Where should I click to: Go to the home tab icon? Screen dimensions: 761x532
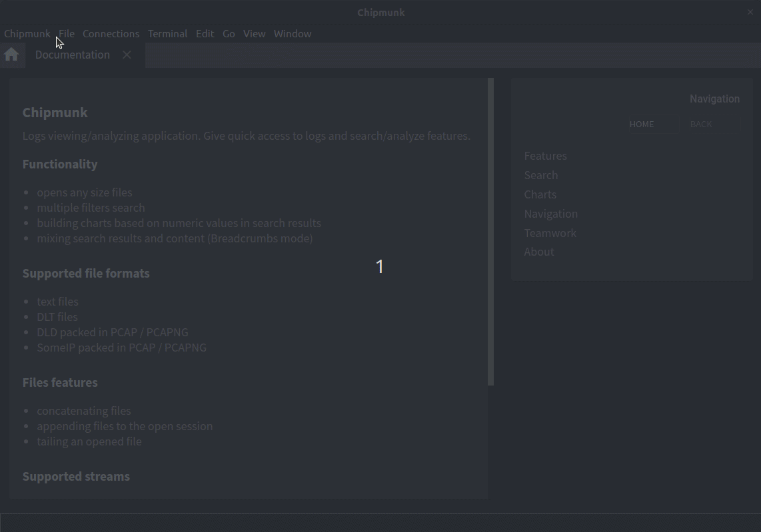(x=11, y=55)
